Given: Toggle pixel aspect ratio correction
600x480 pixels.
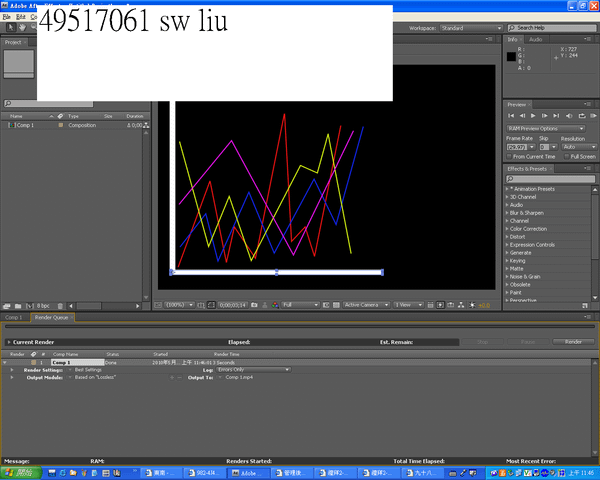Looking at the screenshot, I should pyautogui.click(x=430, y=305).
